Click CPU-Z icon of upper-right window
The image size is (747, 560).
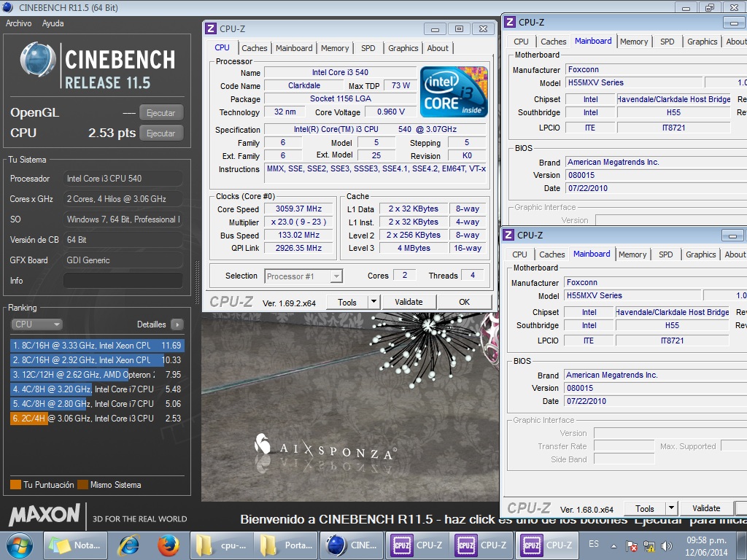pos(510,22)
